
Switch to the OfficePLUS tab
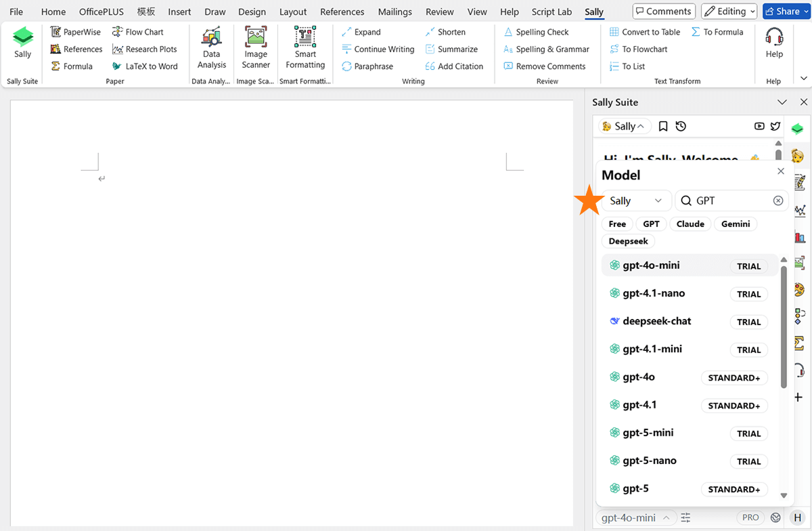point(101,12)
